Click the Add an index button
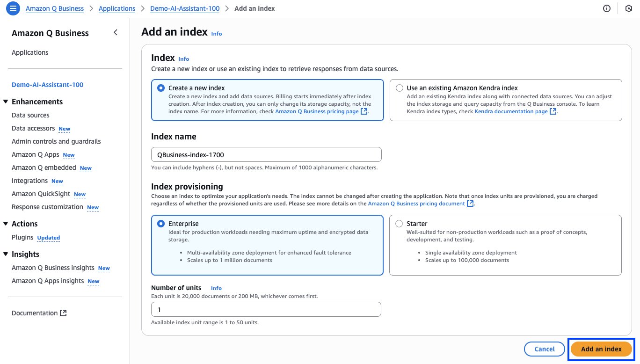 pyautogui.click(x=601, y=349)
